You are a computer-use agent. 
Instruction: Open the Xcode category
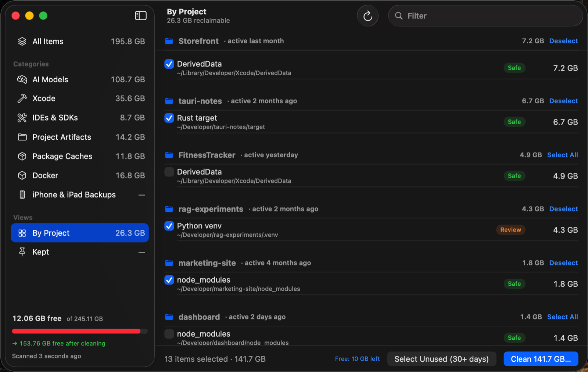coord(80,99)
